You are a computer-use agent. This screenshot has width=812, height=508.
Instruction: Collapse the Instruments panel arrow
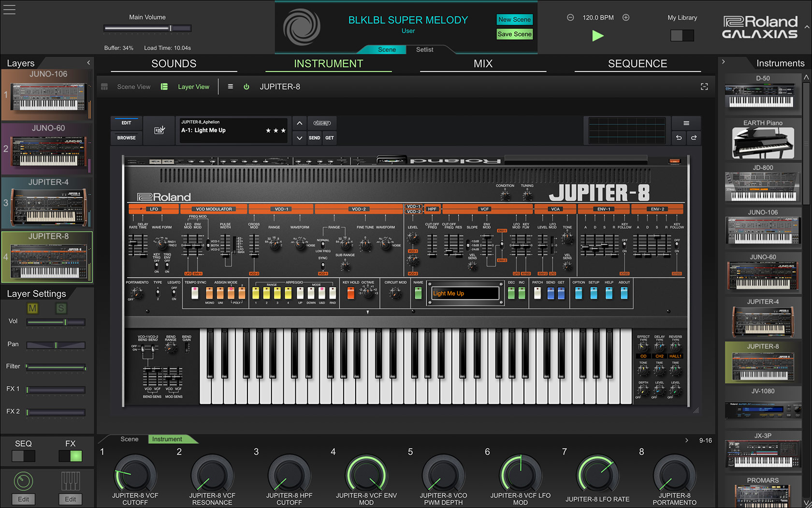click(x=723, y=62)
